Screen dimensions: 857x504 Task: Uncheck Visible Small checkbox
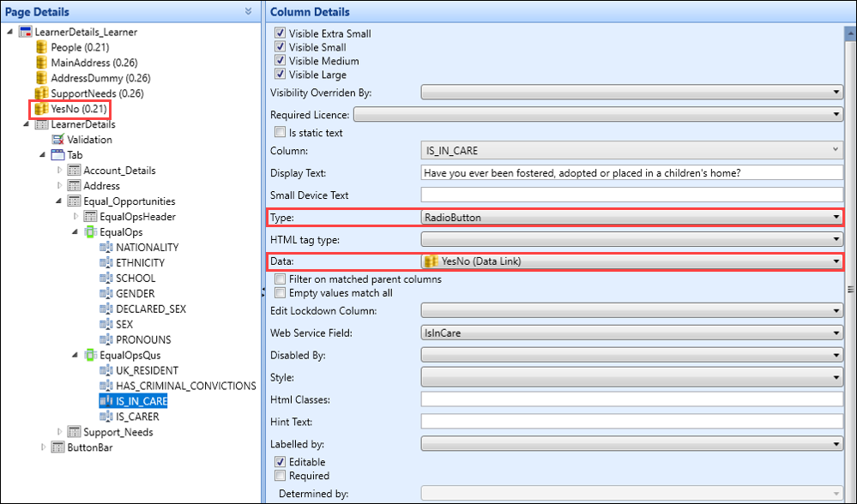[x=280, y=47]
